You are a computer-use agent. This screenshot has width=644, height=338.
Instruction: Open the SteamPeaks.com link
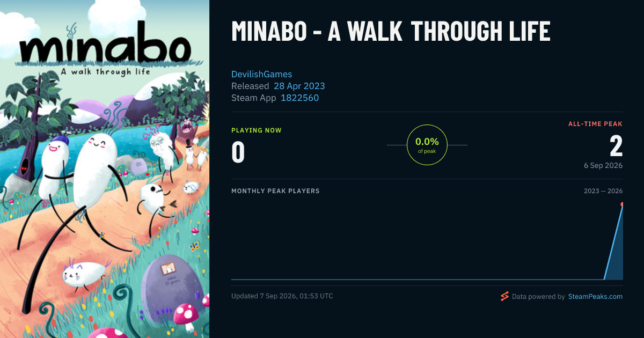595,296
